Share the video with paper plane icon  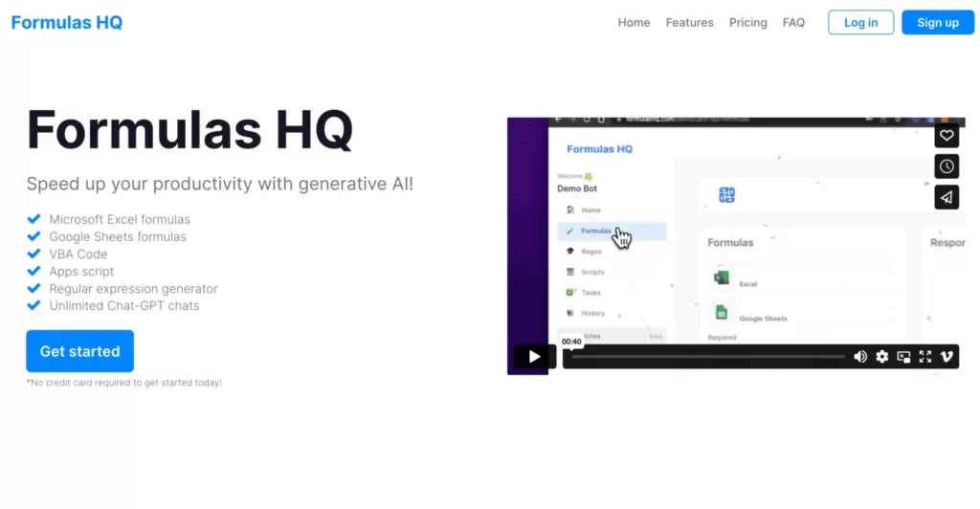point(947,197)
